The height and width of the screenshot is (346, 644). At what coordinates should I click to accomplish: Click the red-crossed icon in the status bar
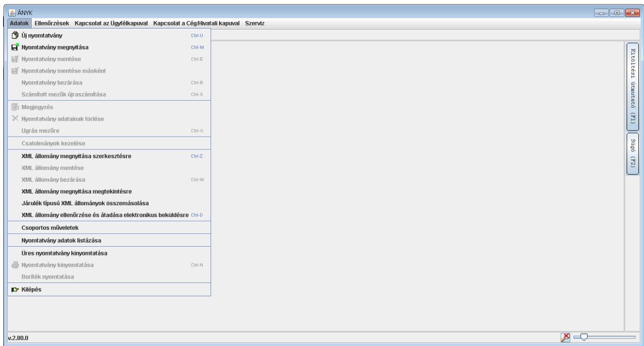point(565,337)
